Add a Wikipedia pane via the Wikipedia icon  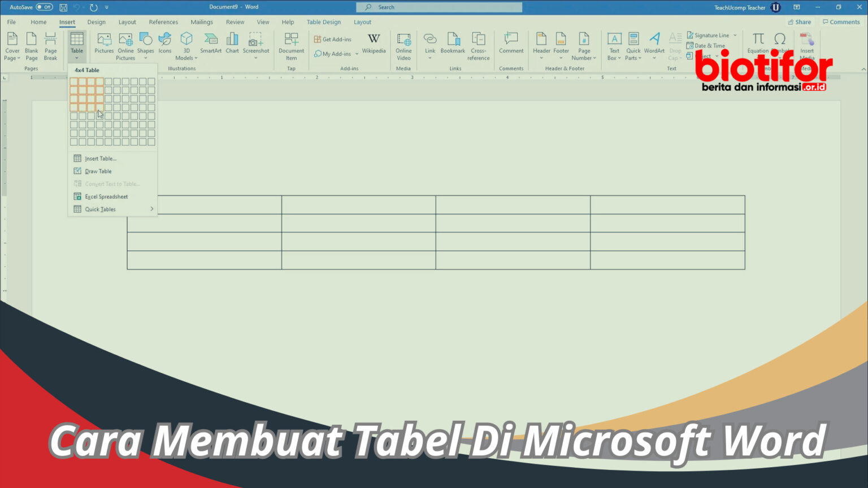pyautogui.click(x=374, y=45)
